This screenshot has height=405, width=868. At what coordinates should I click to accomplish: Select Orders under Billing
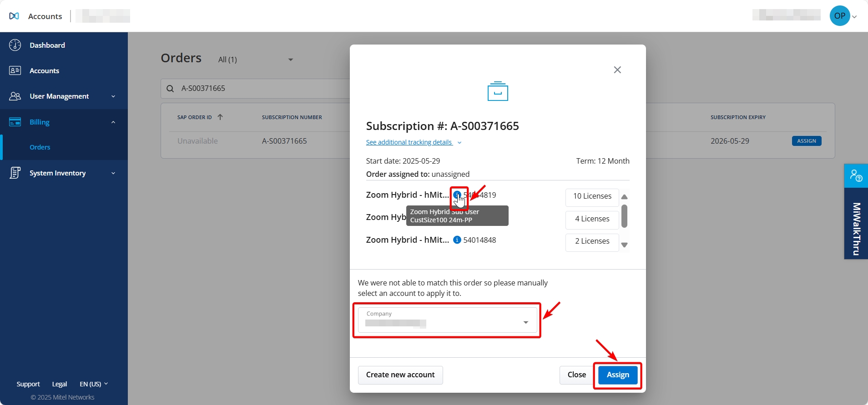(x=40, y=147)
